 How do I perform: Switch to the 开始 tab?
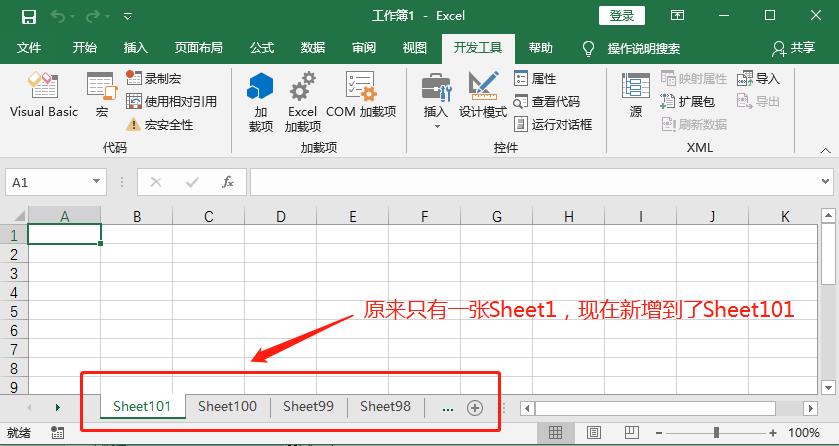[x=85, y=48]
